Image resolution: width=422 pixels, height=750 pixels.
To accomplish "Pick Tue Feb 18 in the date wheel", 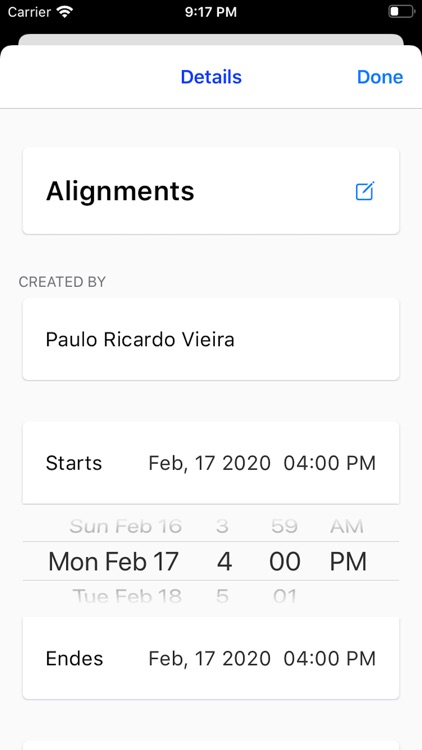I will (x=127, y=596).
